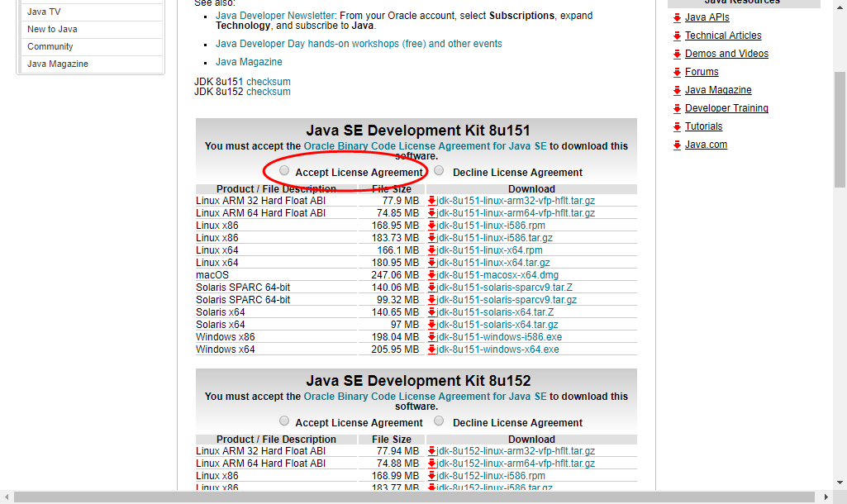Click download arrow icon for jdk-8u151-linux-i586.tar.gz
Viewport: 847px width, 504px height.
(x=431, y=238)
